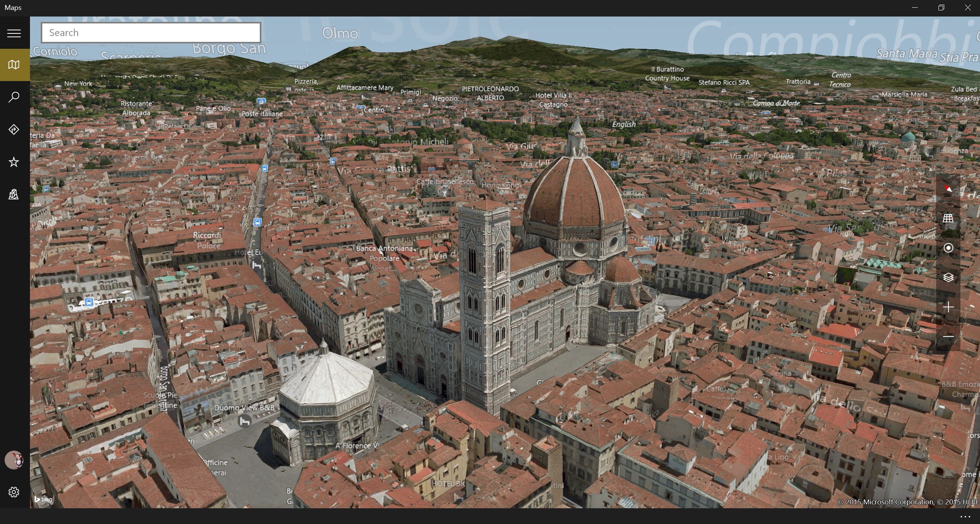Select the Map view sidebar icon
The width and height of the screenshot is (980, 524).
[14, 65]
